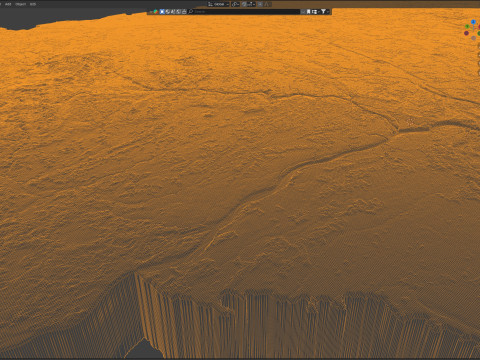Open the GIS menu next to Object

pyautogui.click(x=33, y=4)
